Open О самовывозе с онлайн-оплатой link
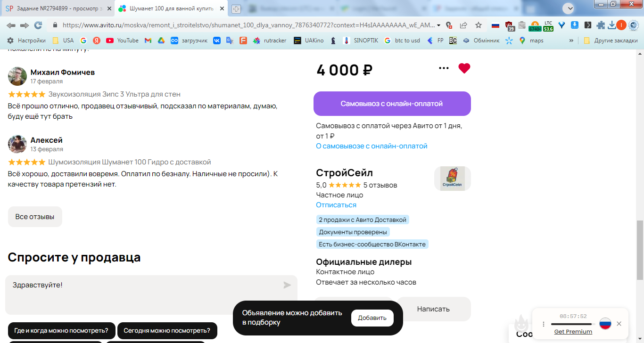644x343 pixels. 372,146
